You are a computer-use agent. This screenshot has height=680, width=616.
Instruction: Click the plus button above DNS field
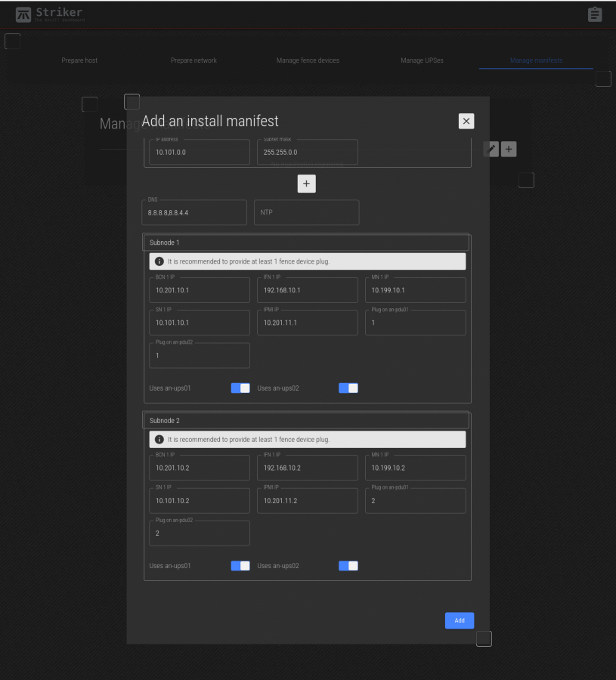[x=306, y=184]
